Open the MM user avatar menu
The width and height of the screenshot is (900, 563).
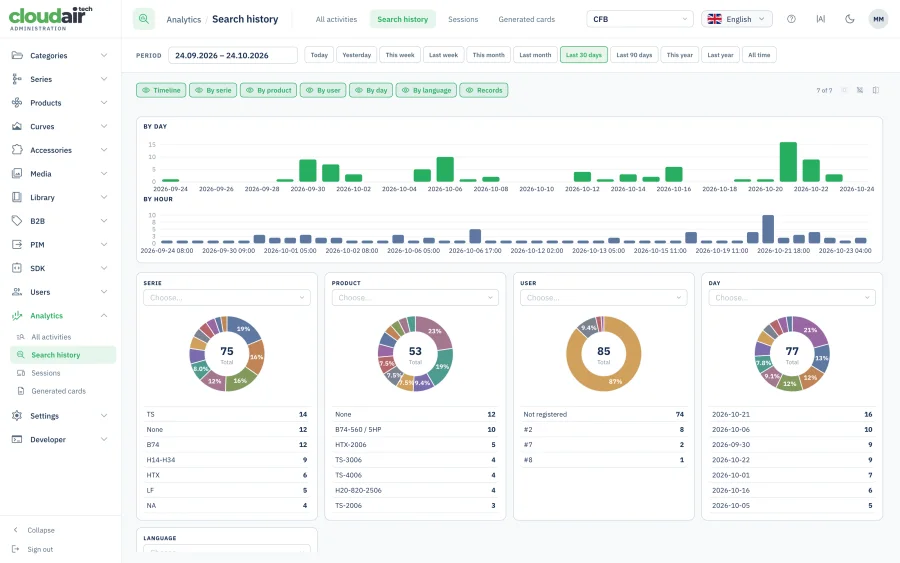(x=878, y=19)
